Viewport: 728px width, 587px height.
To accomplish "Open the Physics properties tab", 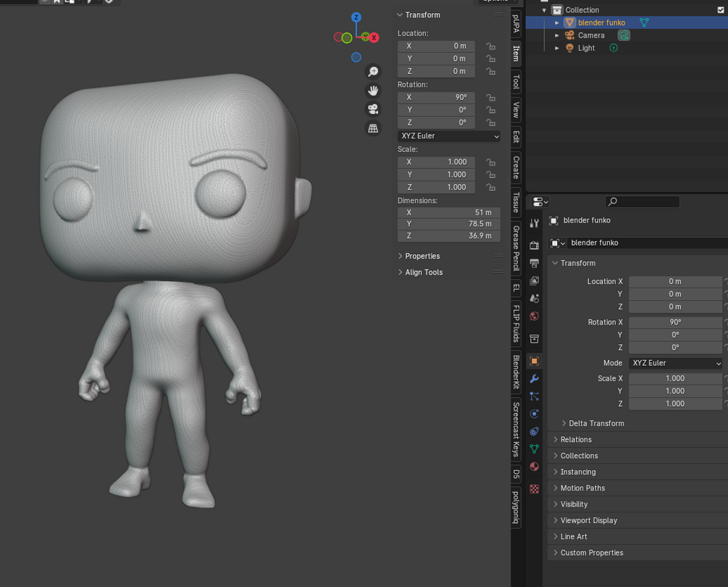I will 535,414.
